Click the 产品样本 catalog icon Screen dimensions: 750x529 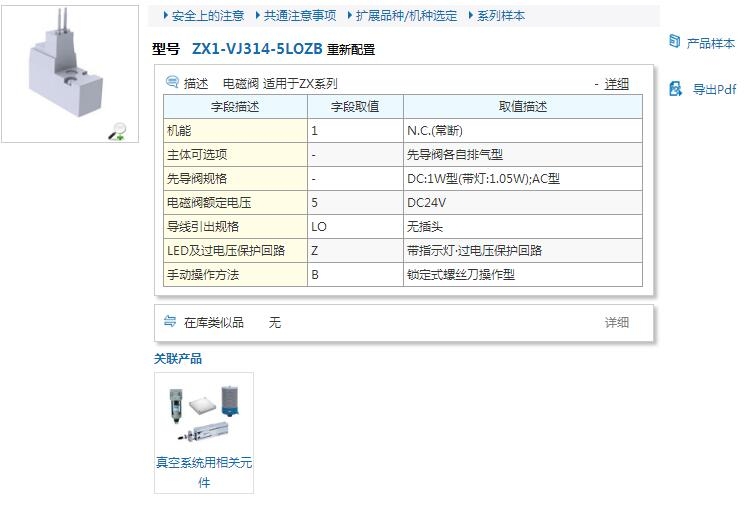click(x=674, y=42)
